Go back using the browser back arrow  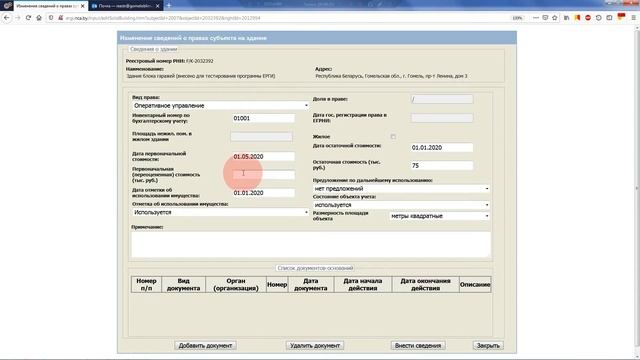(7, 18)
